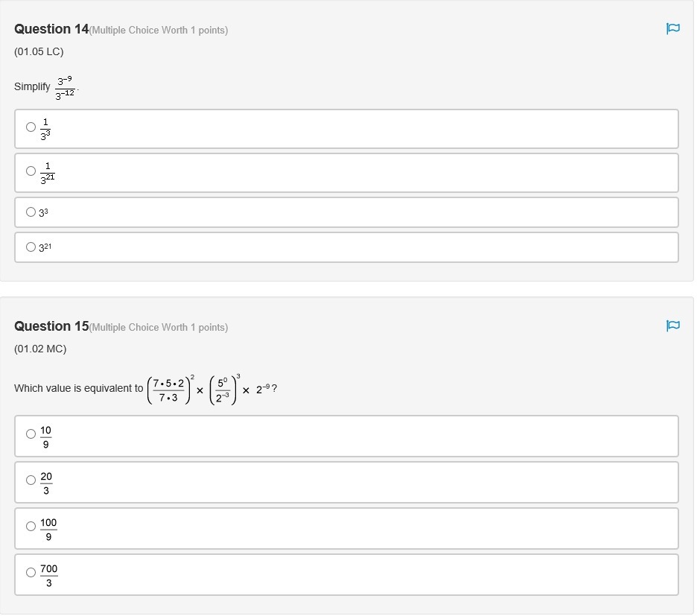Select the 1 over 3 cubed radio button
Image resolution: width=697 pixels, height=616 pixels.
(31, 127)
